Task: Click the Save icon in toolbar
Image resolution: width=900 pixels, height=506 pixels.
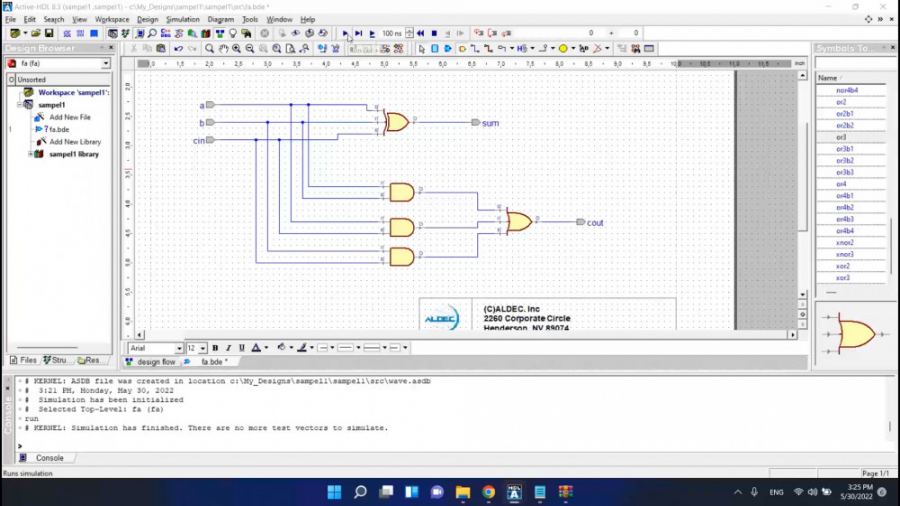Action: (49, 33)
